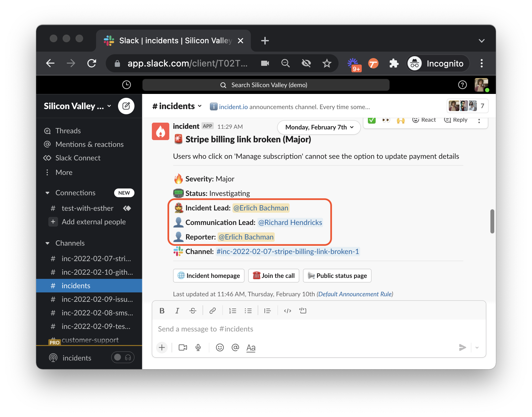Screen dimensions: 532x417
Task: Insert a code block in composer
Action: pos(303,310)
